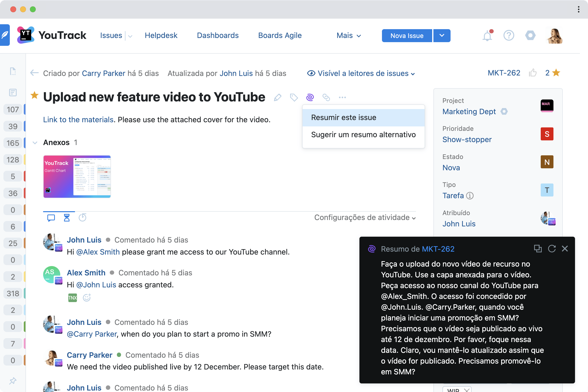
Task: Edit the issue title with the pencil icon
Action: pos(277,98)
